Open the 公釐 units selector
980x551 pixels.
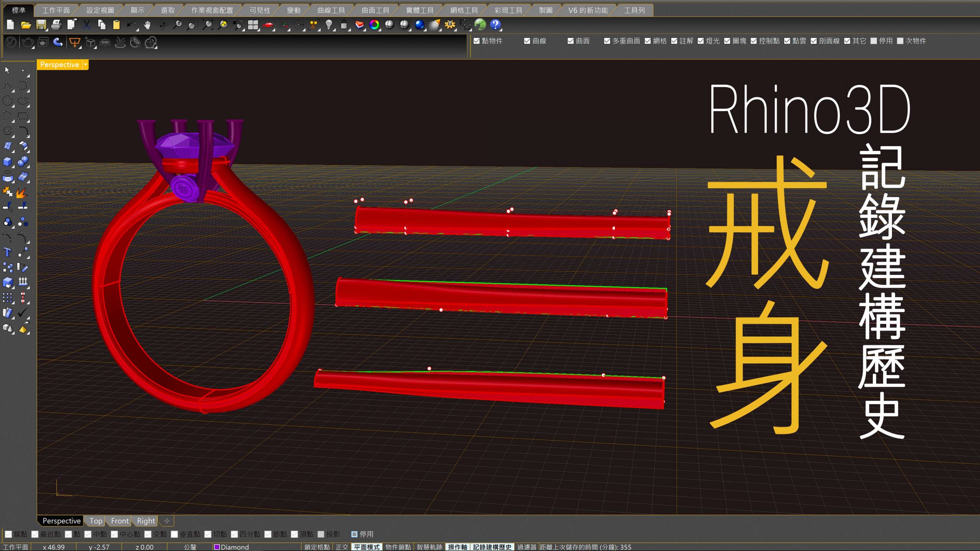click(x=190, y=547)
